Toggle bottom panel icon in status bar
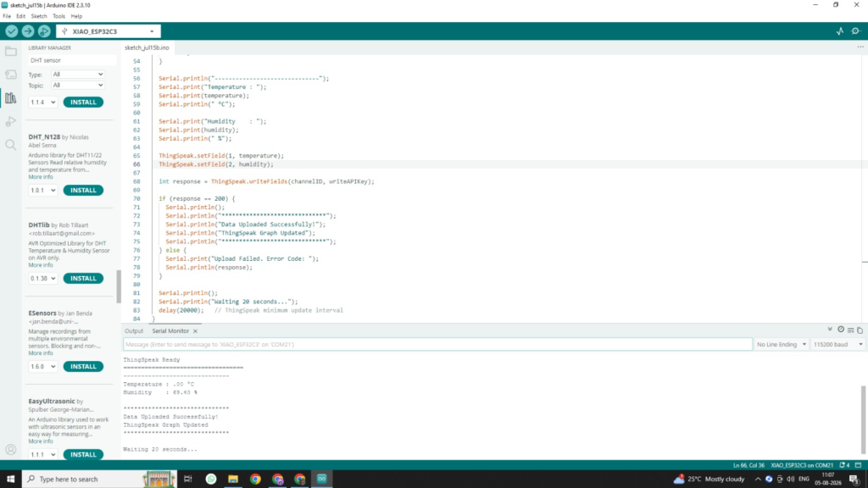The width and height of the screenshot is (868, 488). [x=858, y=465]
